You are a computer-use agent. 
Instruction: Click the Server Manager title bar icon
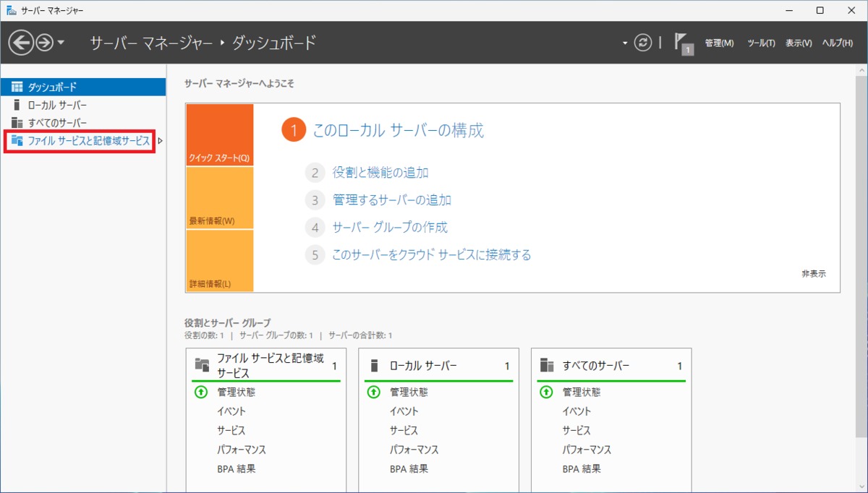click(x=12, y=10)
